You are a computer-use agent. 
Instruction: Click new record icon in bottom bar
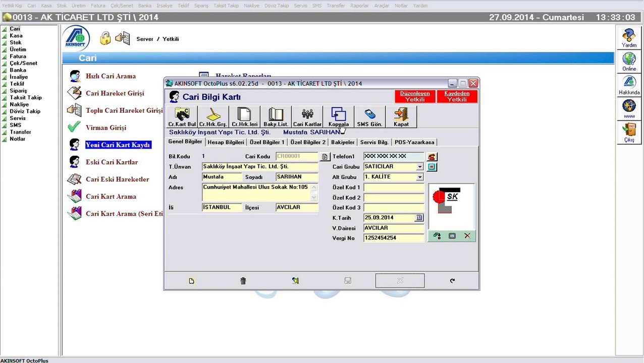coord(191,281)
